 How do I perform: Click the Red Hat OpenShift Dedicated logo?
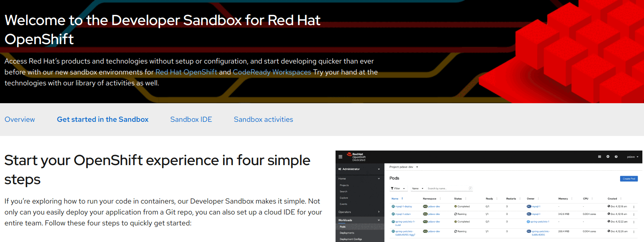356,157
